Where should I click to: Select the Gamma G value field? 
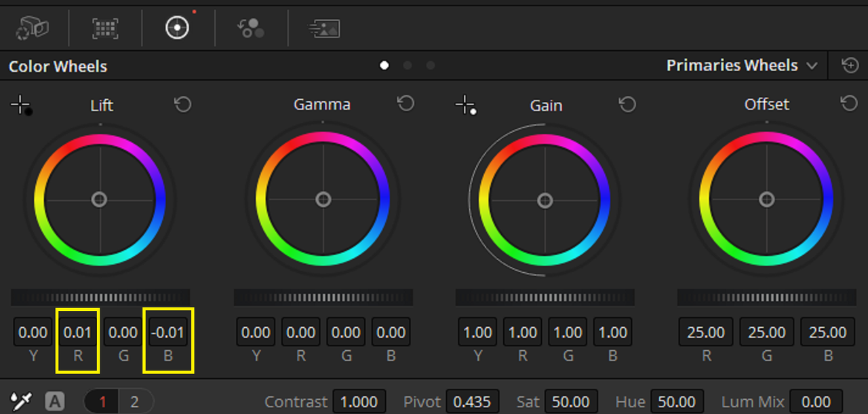(346, 333)
